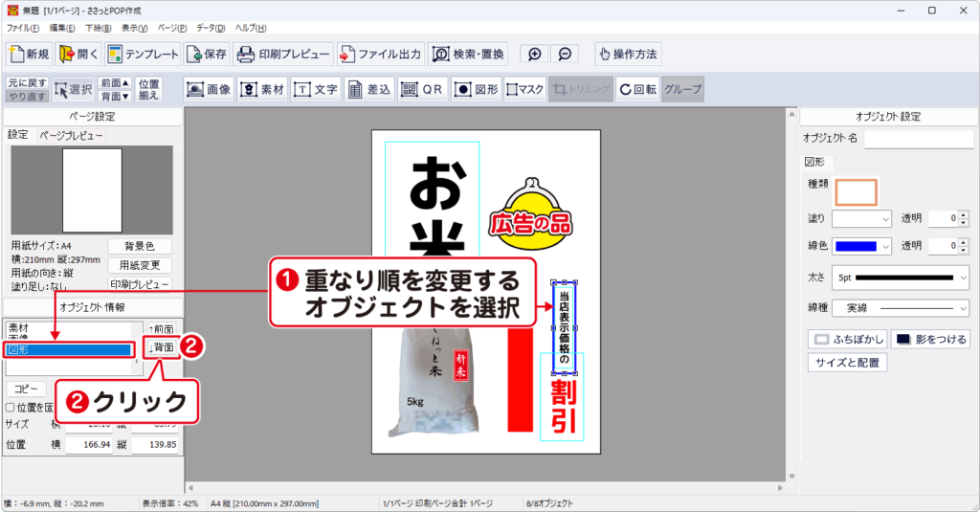This screenshot has height=512, width=980.
Task: Click the サイズと配置 button
Action: click(850, 363)
